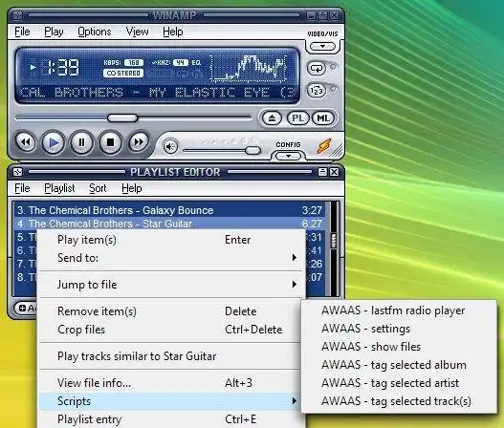Screen dimensions: 504x428
Task: Click the playlist vertical scrollbar handle
Action: pyautogui.click(x=334, y=241)
